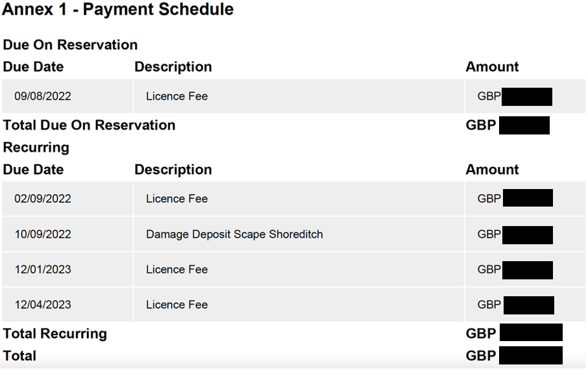Viewport: 588px width, 369px height.
Task: Click 'GBP' in the 02/09/2022 row
Action: click(489, 199)
